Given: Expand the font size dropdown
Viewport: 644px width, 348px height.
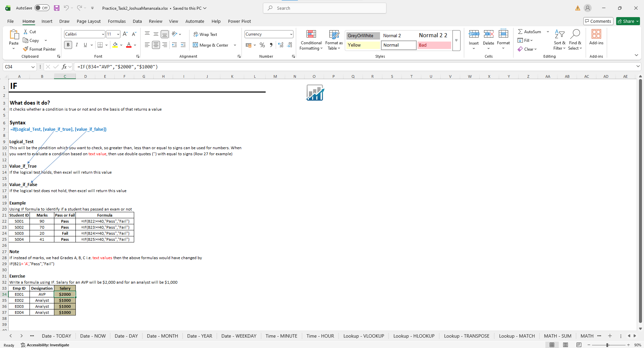Looking at the screenshot, I should click(x=118, y=34).
